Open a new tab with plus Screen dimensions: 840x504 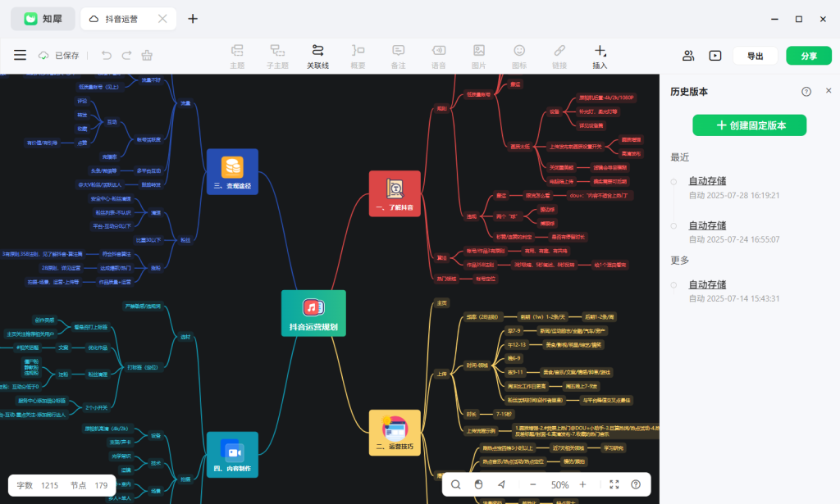pyautogui.click(x=193, y=19)
